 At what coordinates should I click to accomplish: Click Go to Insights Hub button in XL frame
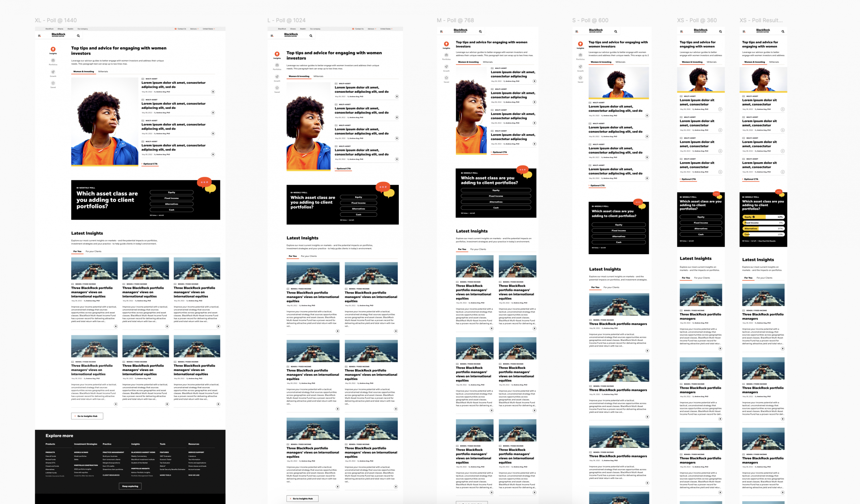click(x=87, y=416)
